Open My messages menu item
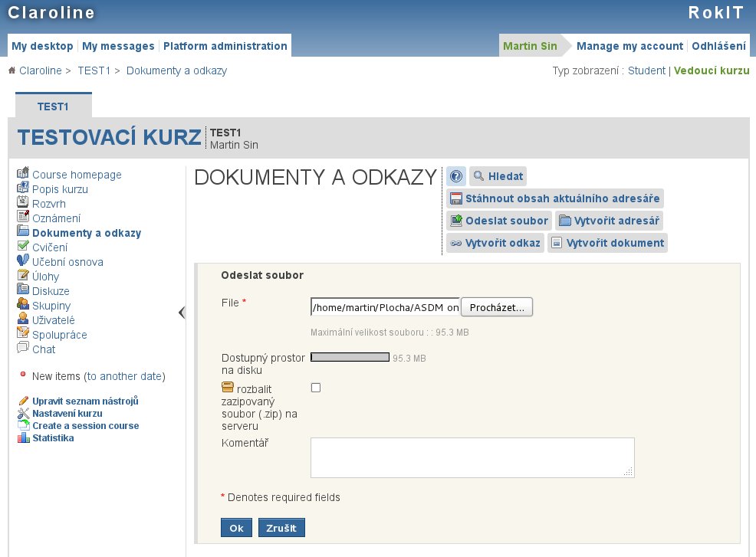This screenshot has height=557, width=756. (x=118, y=46)
